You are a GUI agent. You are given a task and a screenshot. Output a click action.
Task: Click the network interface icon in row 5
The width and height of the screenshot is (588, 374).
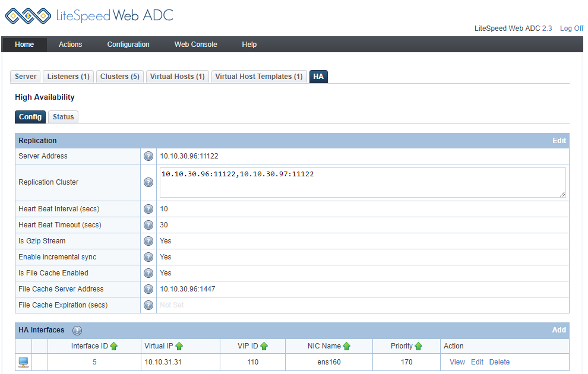coord(24,362)
